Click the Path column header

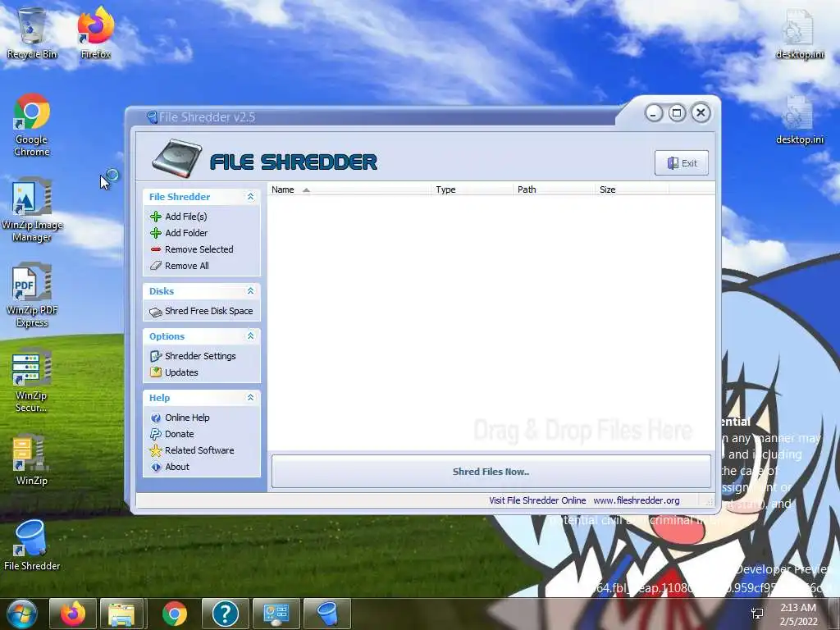click(x=553, y=189)
